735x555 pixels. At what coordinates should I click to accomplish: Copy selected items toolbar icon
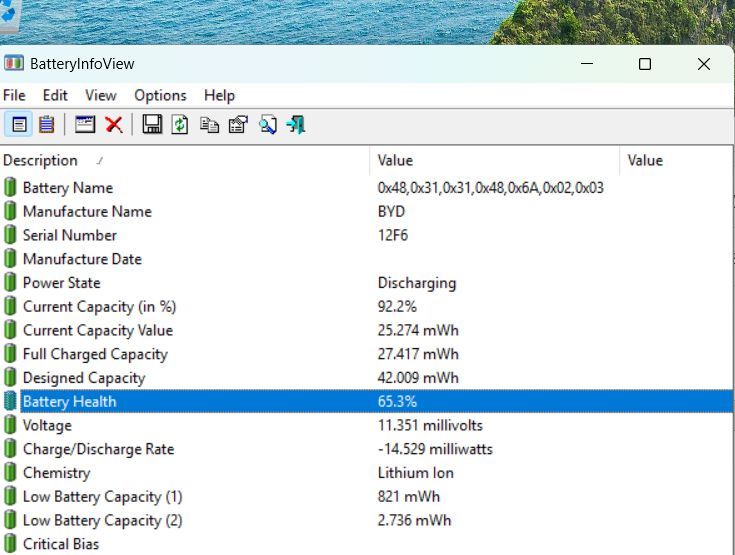209,124
